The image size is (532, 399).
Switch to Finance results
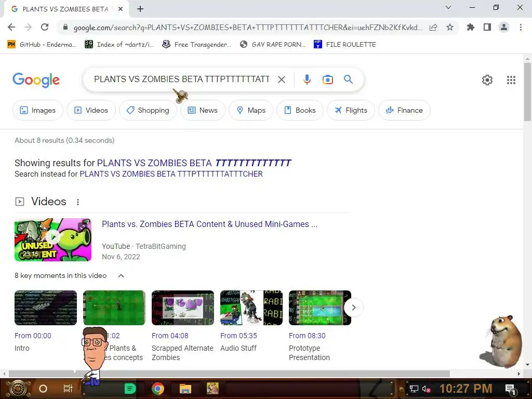pyautogui.click(x=404, y=110)
